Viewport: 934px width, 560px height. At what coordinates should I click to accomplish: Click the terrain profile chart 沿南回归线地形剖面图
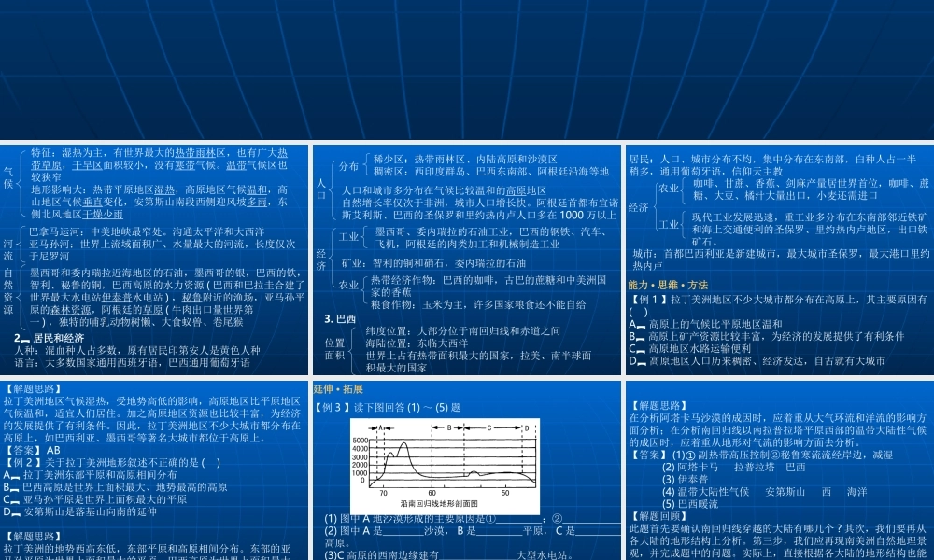click(x=445, y=466)
